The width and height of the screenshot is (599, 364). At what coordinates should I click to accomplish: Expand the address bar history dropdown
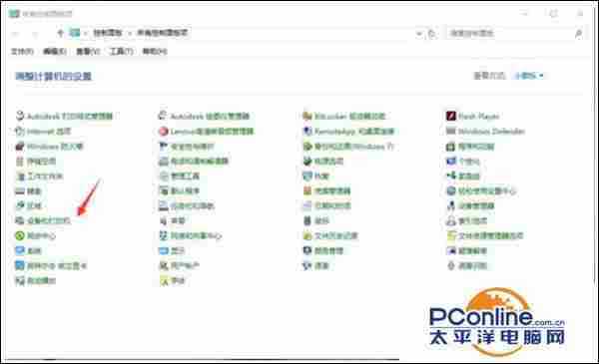tap(419, 34)
